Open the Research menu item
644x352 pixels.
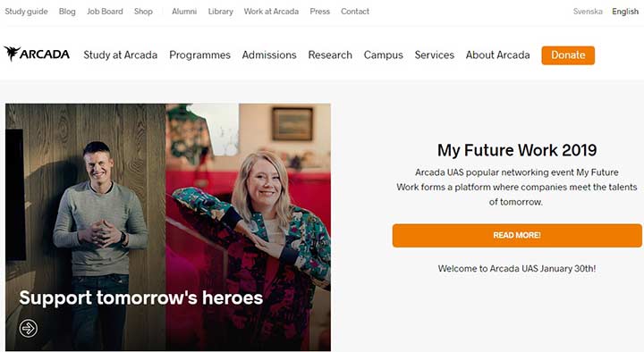(x=330, y=55)
